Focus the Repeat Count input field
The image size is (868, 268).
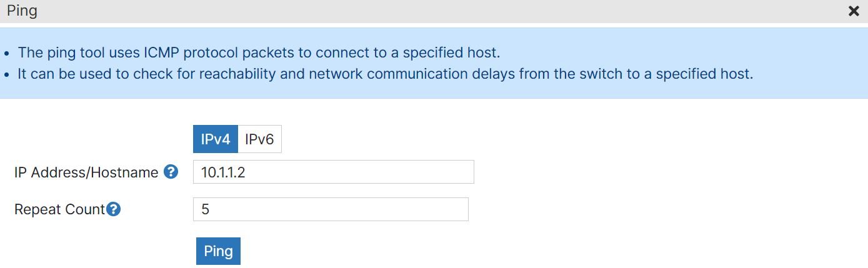pos(331,210)
